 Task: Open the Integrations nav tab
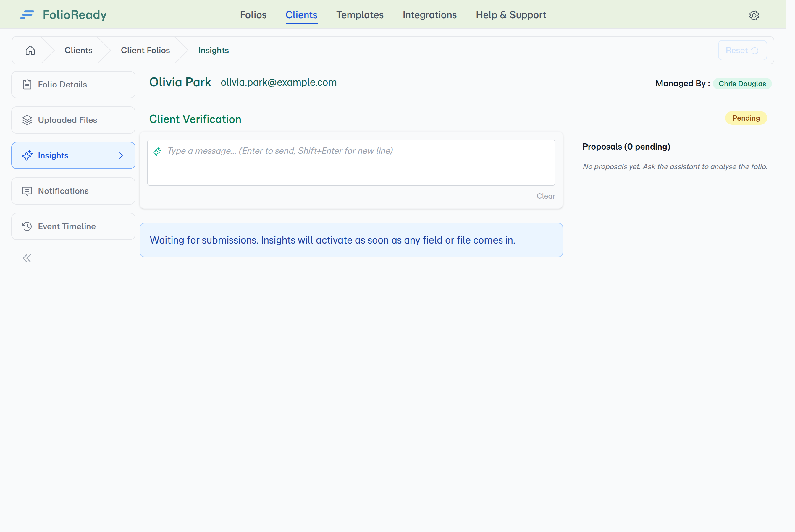(x=430, y=15)
